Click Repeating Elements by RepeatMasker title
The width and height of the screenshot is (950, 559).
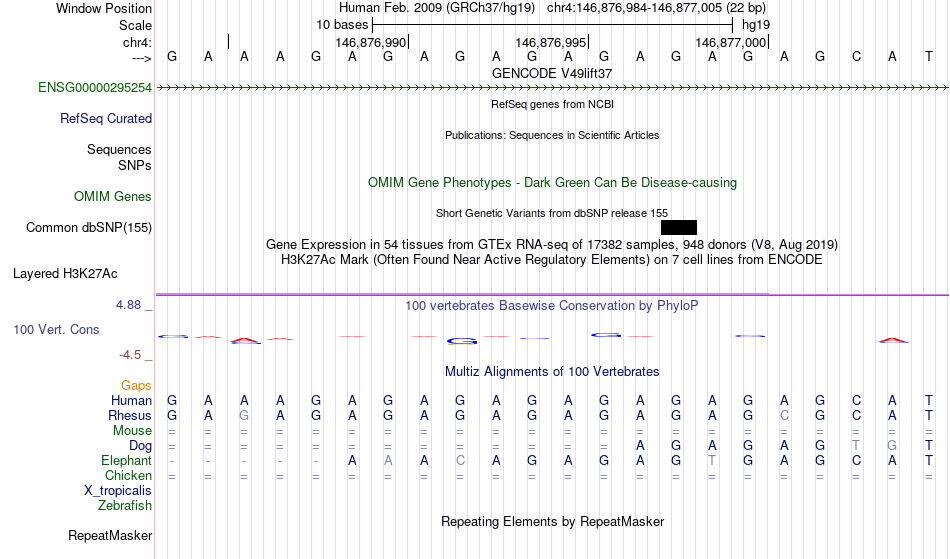tap(553, 522)
